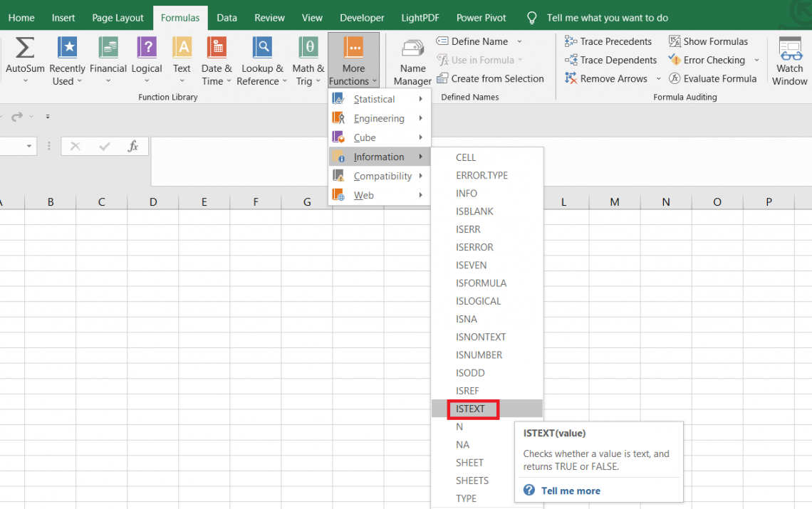Open the Date & Time functions icon
Image resolution: width=812 pixels, height=509 pixels.
217,48
